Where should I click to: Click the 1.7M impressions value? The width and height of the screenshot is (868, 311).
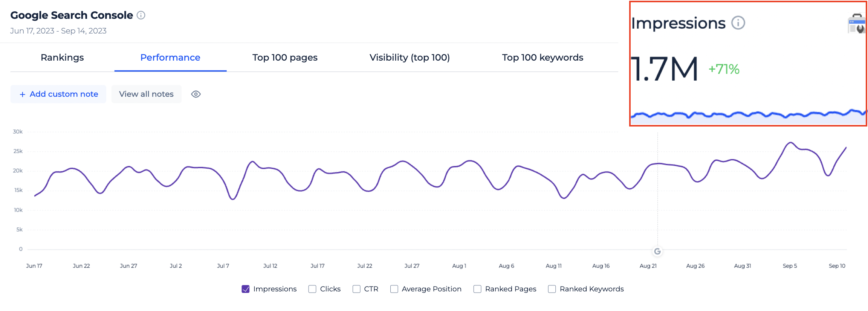665,69
